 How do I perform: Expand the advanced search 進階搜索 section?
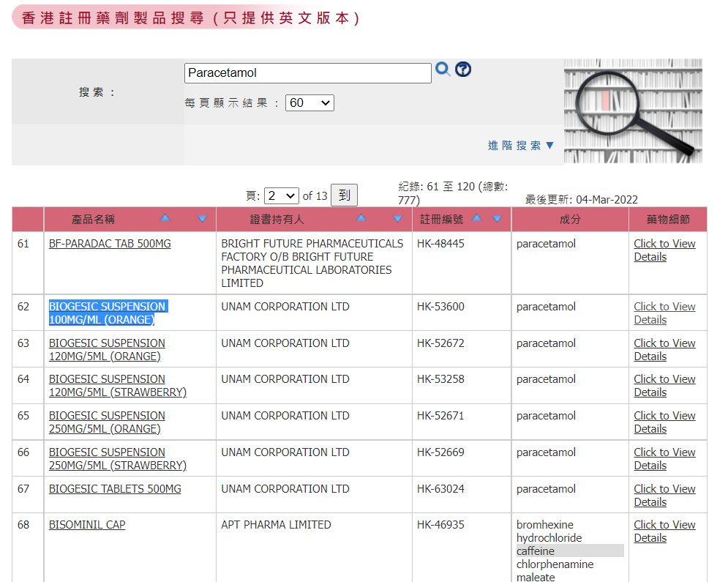tap(521, 146)
